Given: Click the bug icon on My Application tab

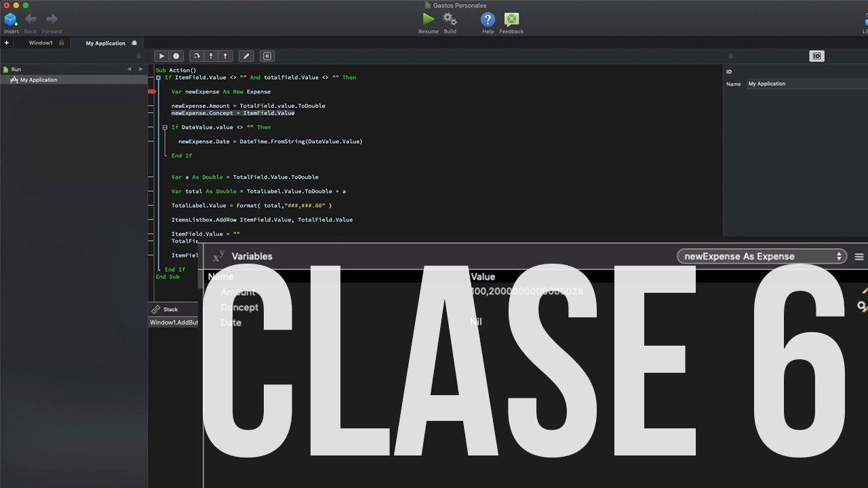Looking at the screenshot, I should click(134, 43).
